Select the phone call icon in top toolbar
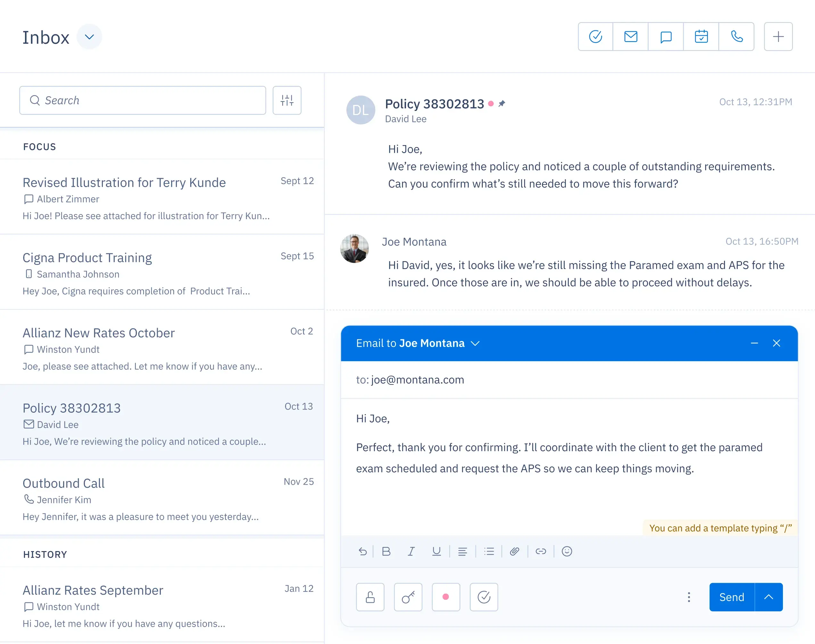The height and width of the screenshot is (644, 815). coord(736,37)
